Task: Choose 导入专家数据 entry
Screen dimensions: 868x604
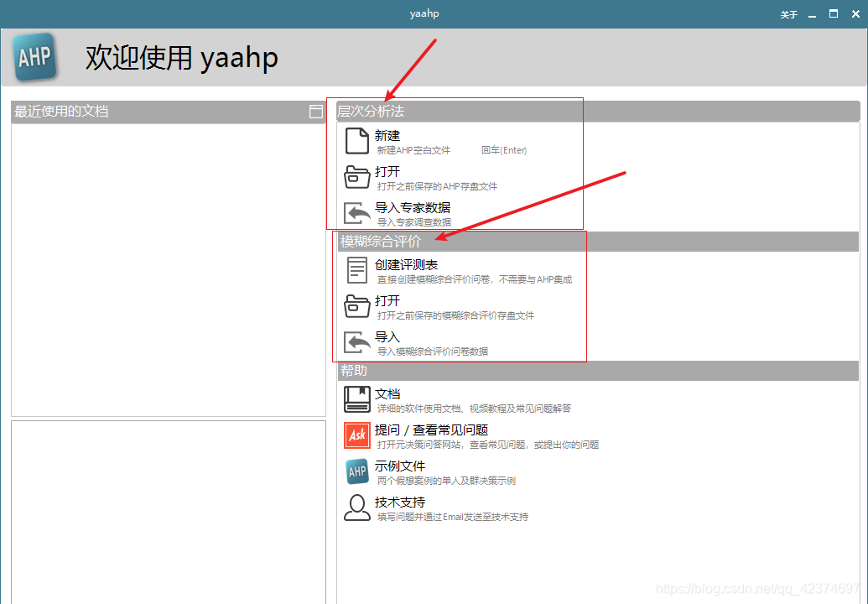Action: [x=413, y=207]
